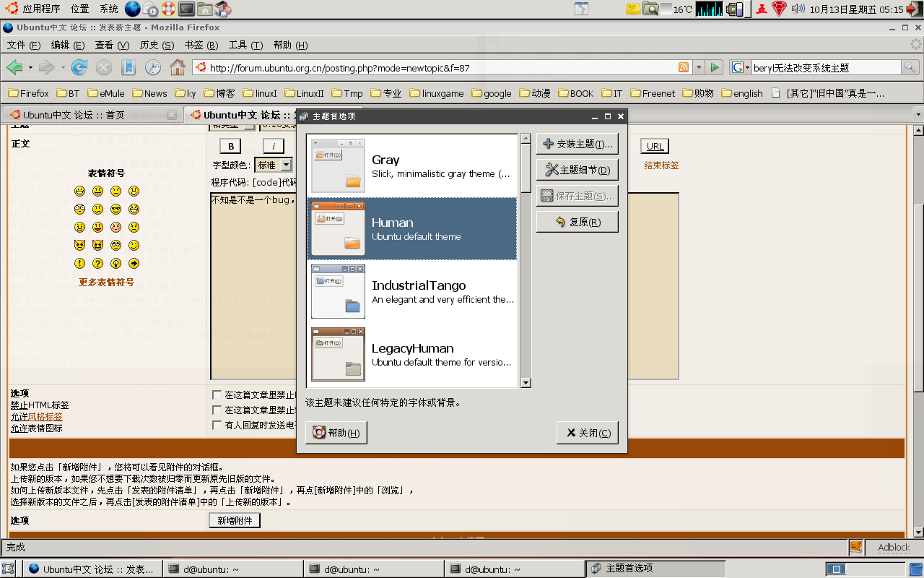924x578 pixels.
Task: Click the theme list vertical scrollbar
Action: click(x=526, y=261)
